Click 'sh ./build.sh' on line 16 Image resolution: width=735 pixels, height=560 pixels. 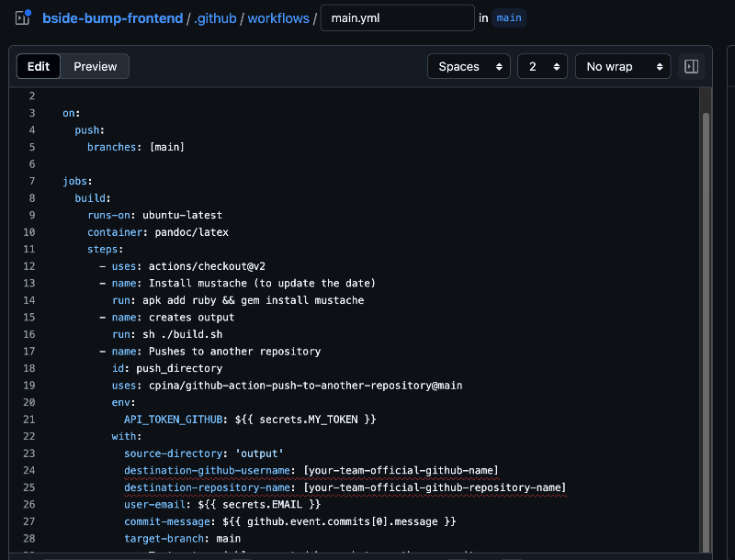[x=182, y=334]
